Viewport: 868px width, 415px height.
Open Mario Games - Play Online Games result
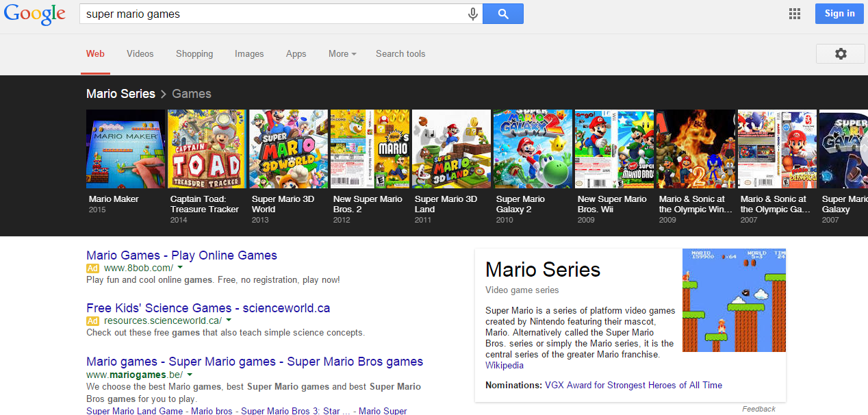click(181, 255)
